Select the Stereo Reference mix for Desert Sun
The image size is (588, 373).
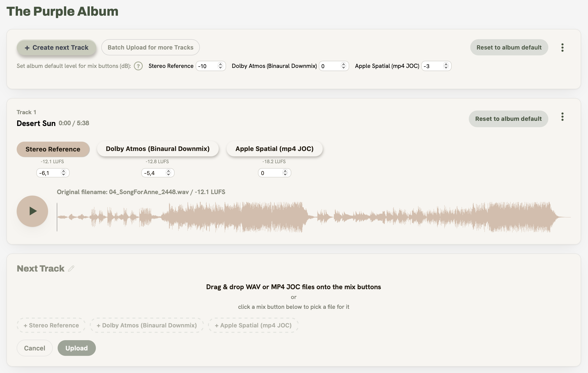coord(53,149)
